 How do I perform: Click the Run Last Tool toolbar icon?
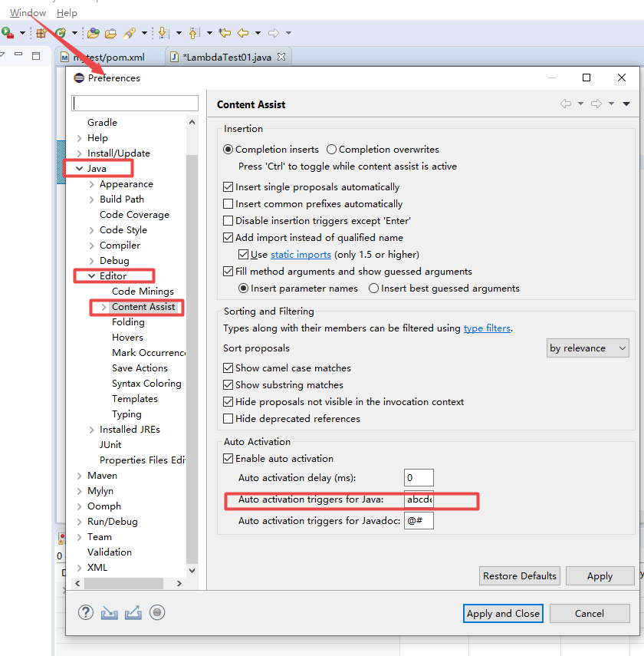[x=8, y=33]
